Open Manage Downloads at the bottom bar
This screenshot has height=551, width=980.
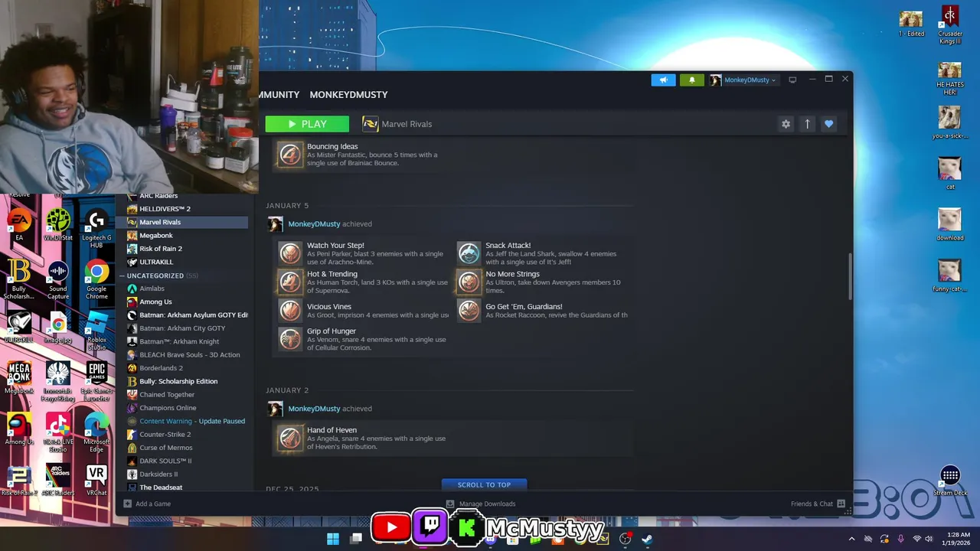481,504
